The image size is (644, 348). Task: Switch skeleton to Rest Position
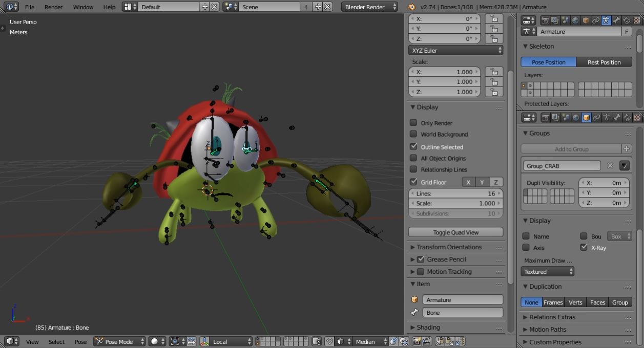(x=604, y=62)
